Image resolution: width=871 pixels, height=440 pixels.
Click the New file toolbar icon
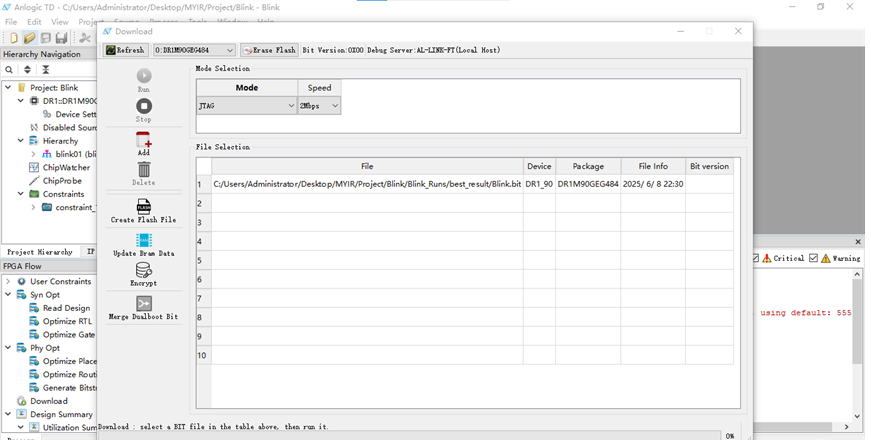pyautogui.click(x=13, y=38)
